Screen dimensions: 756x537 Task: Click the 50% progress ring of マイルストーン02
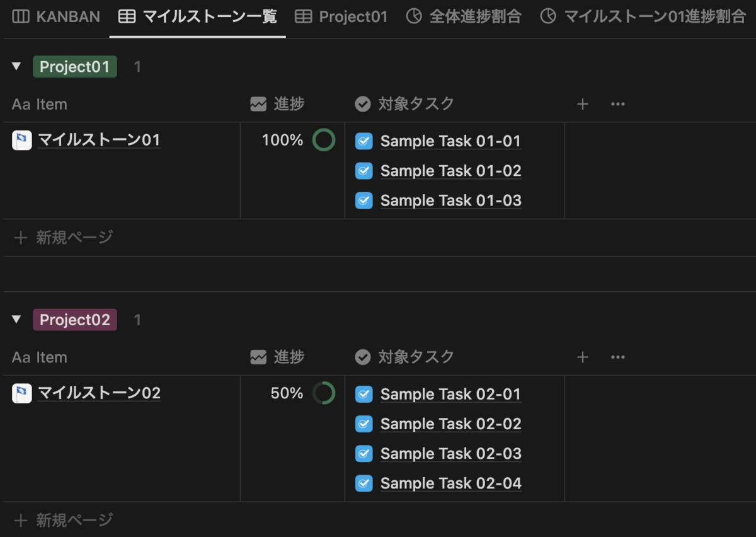tap(324, 393)
